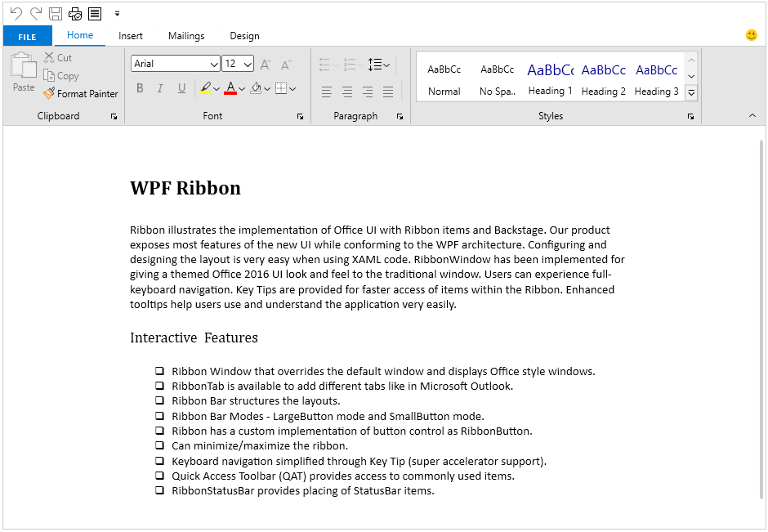This screenshot has height=532, width=768.
Task: Open the borders dropdown arrow
Action: click(x=292, y=89)
